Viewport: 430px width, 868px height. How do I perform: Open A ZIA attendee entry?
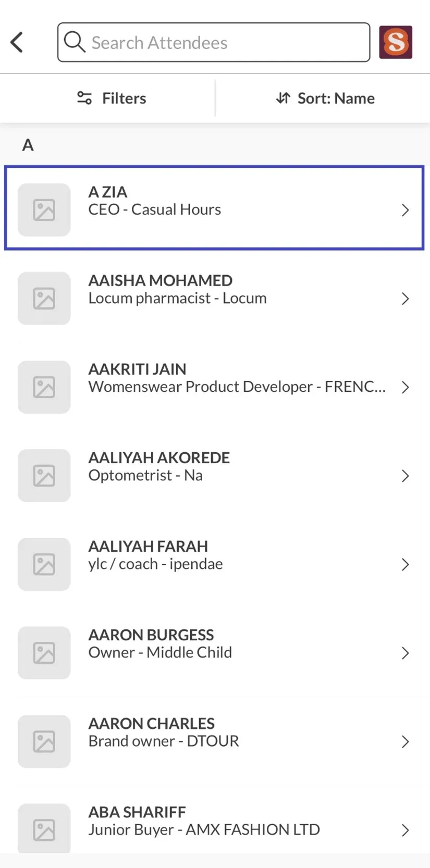[x=214, y=208]
